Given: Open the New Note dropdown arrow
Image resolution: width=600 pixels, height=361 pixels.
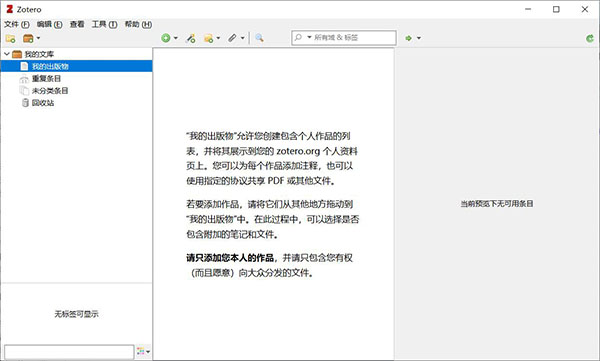Looking at the screenshot, I should coord(218,38).
